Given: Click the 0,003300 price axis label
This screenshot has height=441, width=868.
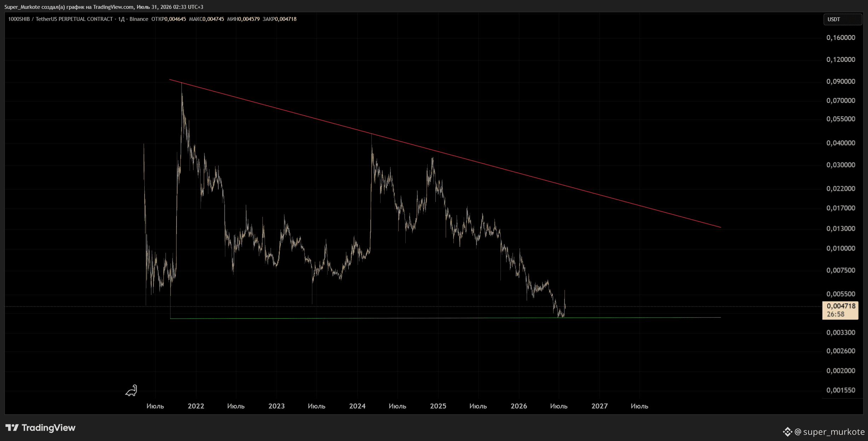Looking at the screenshot, I should pos(841,333).
